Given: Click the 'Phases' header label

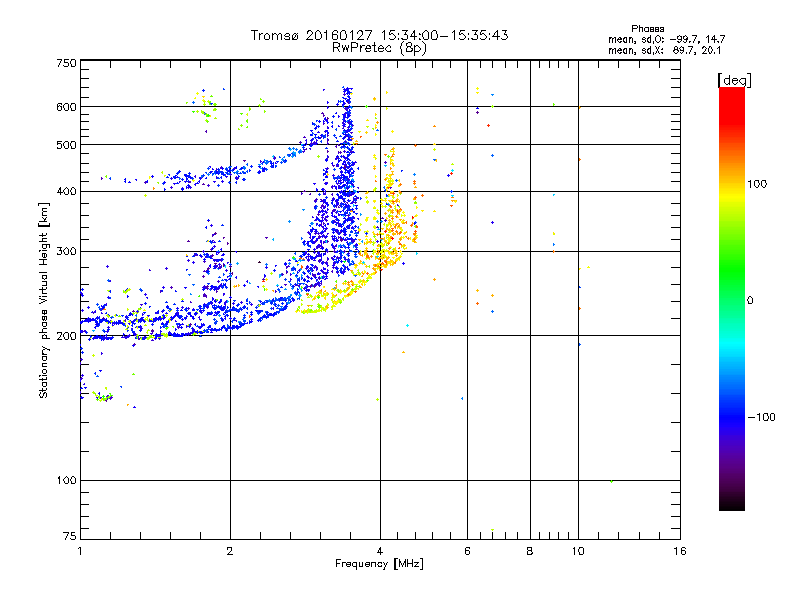Looking at the screenshot, I should [x=647, y=29].
